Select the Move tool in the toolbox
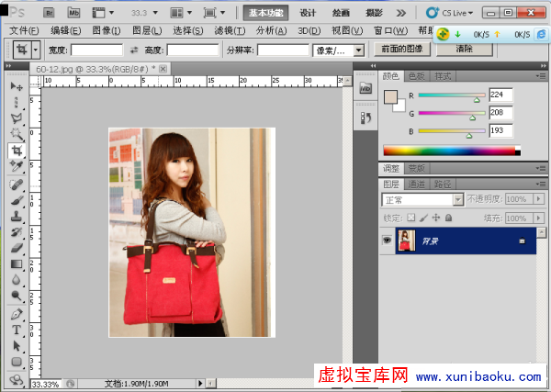Screen dimensions: 551x392 [17, 85]
